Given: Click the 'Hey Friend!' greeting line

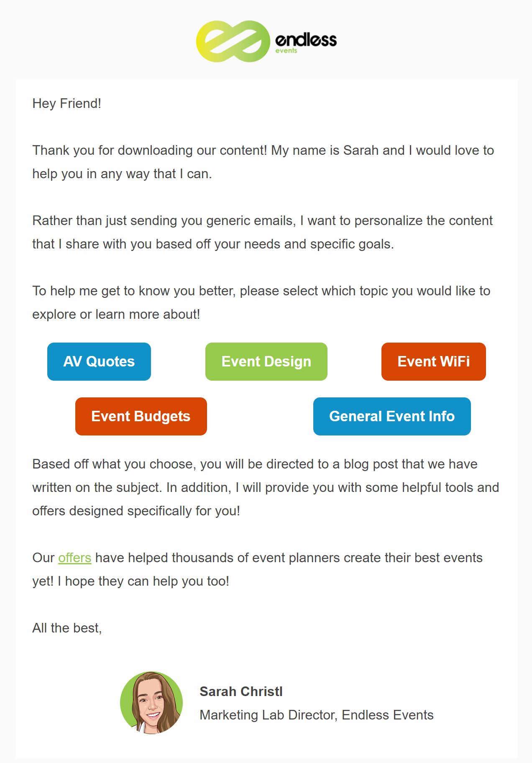Looking at the screenshot, I should pyautogui.click(x=67, y=103).
